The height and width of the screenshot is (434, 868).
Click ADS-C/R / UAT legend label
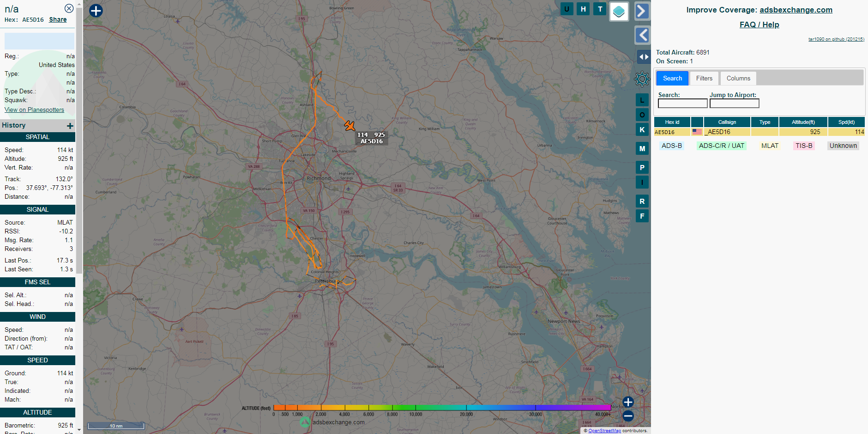pos(721,146)
